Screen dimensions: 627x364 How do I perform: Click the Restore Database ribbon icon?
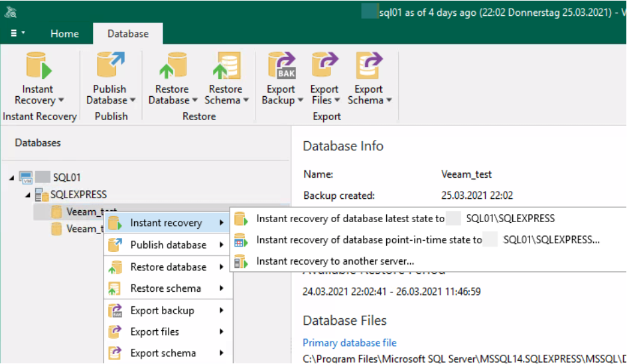click(x=173, y=65)
